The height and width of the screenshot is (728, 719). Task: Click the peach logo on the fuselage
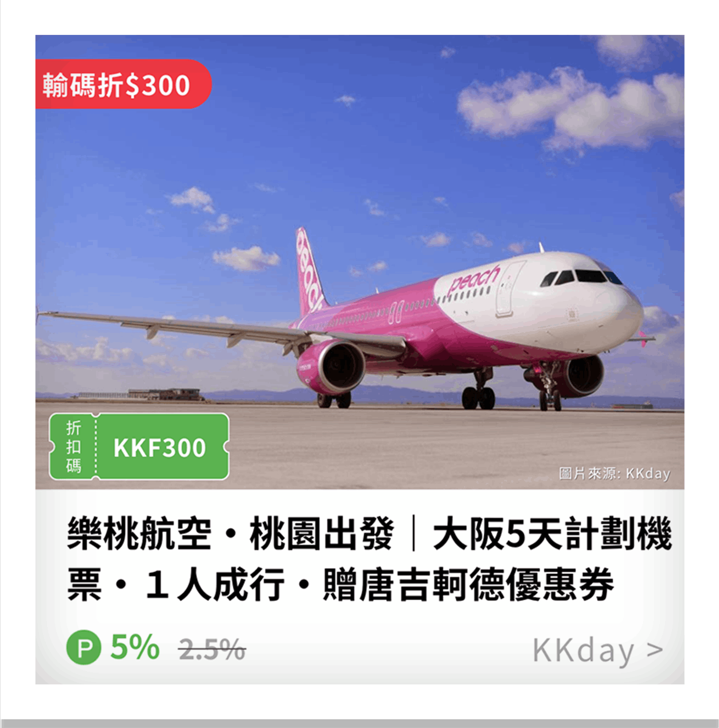[x=474, y=279]
